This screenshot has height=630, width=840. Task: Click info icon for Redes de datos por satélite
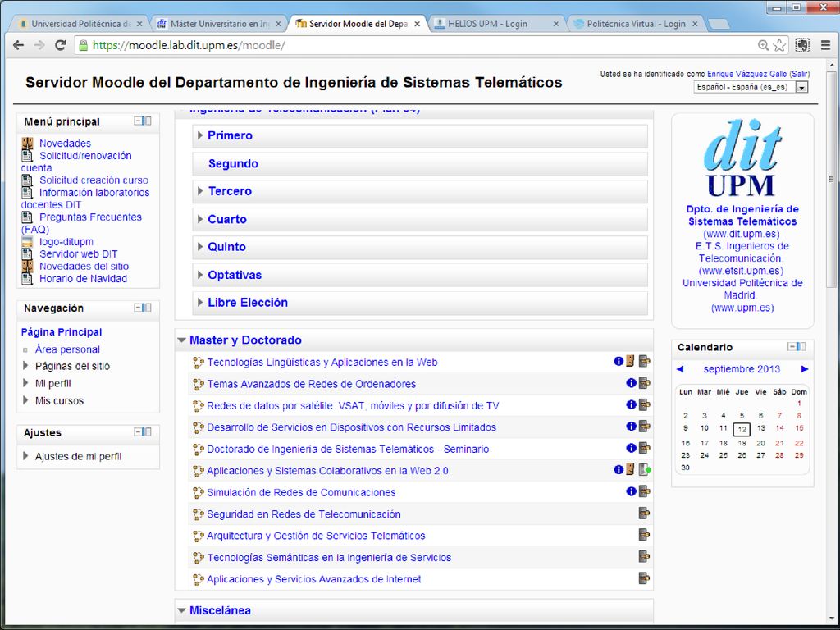(631, 404)
